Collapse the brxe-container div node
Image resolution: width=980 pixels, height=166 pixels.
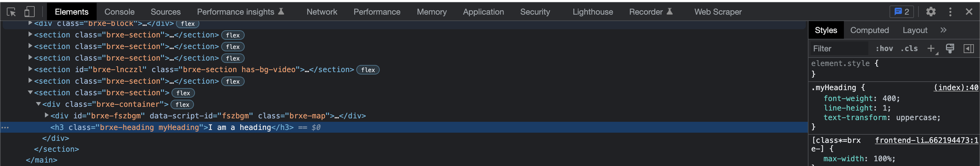coord(38,104)
